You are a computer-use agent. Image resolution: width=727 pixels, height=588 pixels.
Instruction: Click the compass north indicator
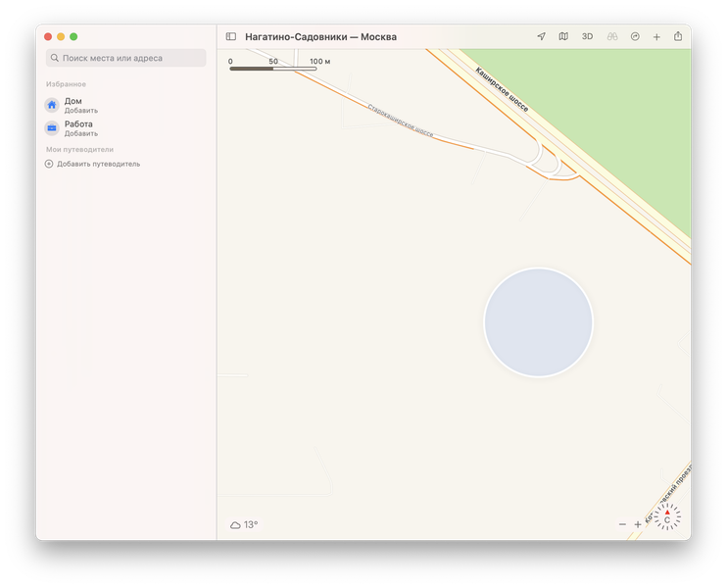[x=667, y=516]
